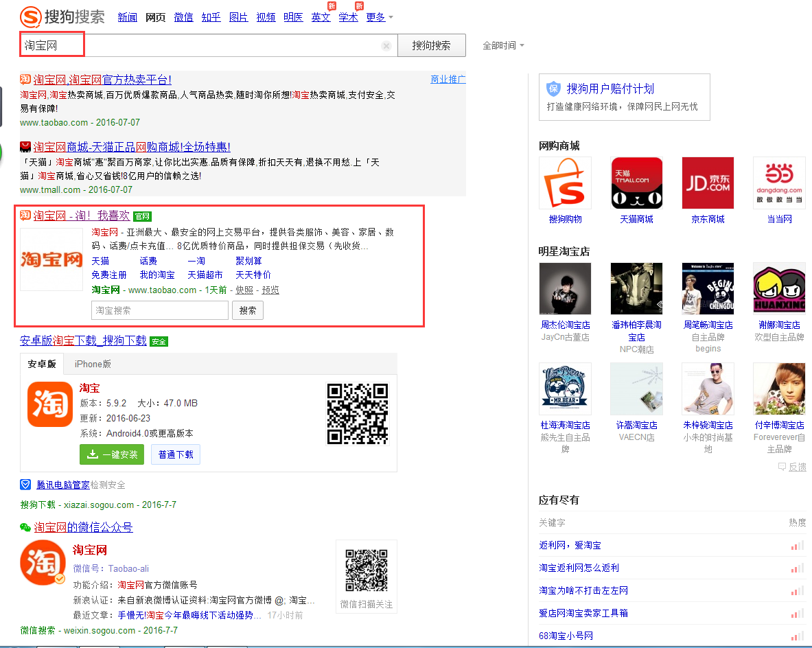Open the 淘宝网的微信公众号 link
This screenshot has width=812, height=648.
(x=83, y=526)
